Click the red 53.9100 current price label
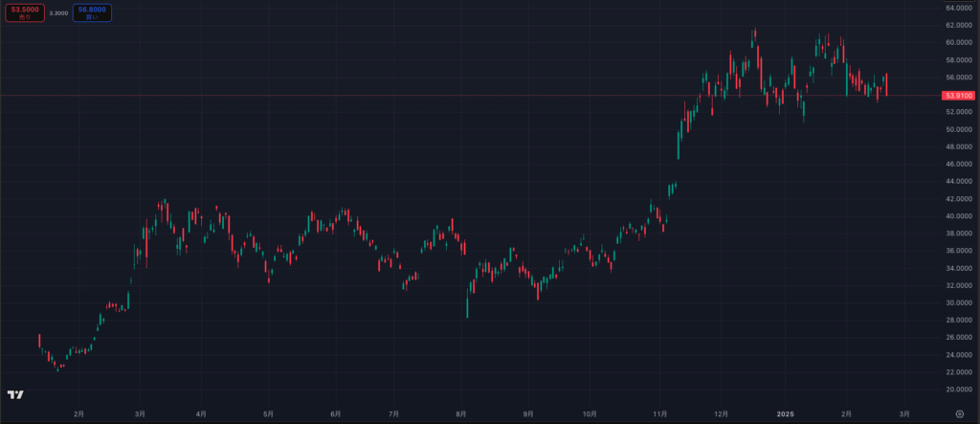The width and height of the screenshot is (980, 424). pyautogui.click(x=958, y=96)
